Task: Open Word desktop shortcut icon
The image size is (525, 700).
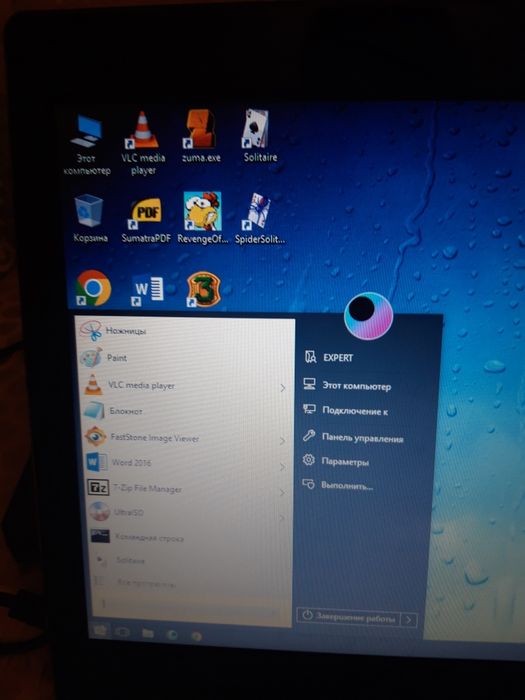Action: (147, 290)
